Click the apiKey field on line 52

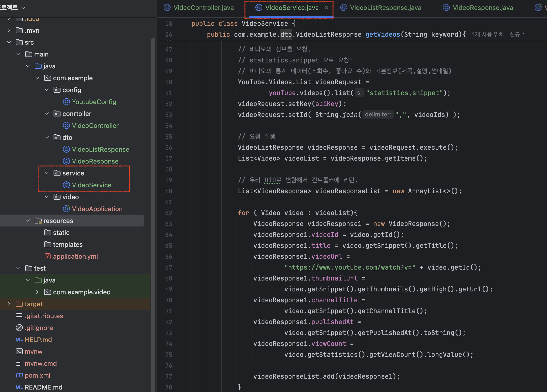pos(327,104)
